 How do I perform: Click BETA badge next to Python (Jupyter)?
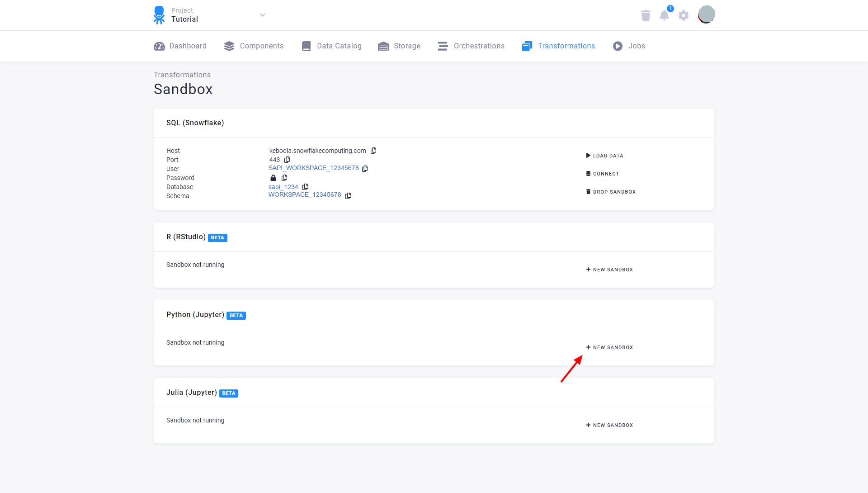pos(236,316)
